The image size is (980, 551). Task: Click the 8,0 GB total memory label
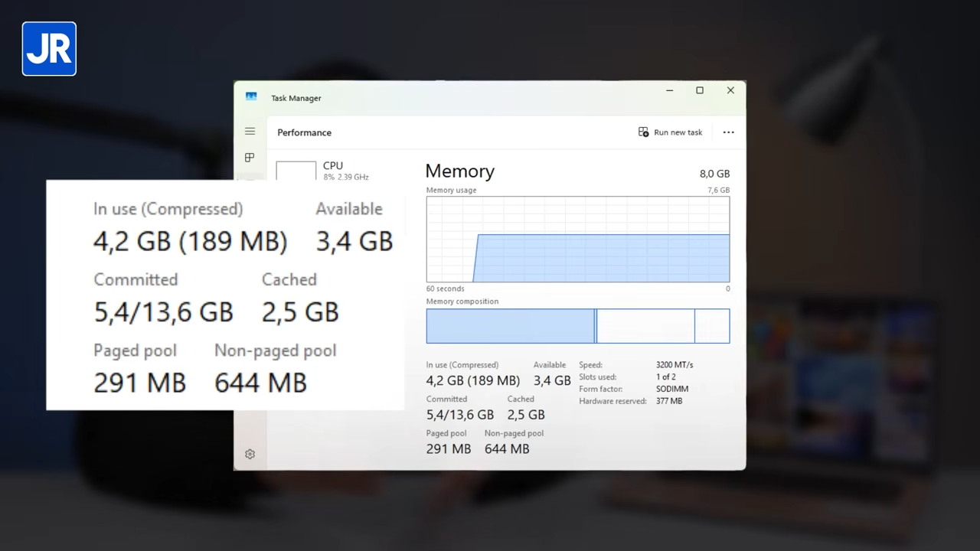pyautogui.click(x=714, y=174)
